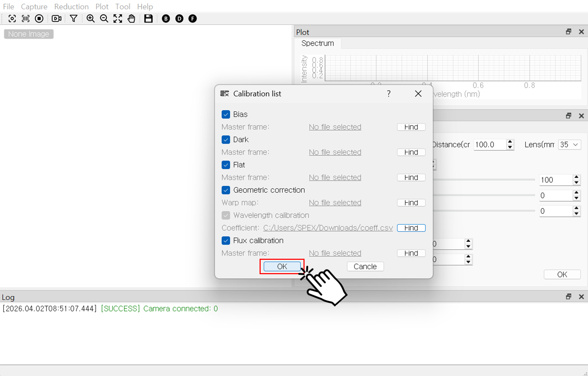This screenshot has width=588, height=376.
Task: Click the coeff.csv coefficient path link
Action: coord(328,228)
